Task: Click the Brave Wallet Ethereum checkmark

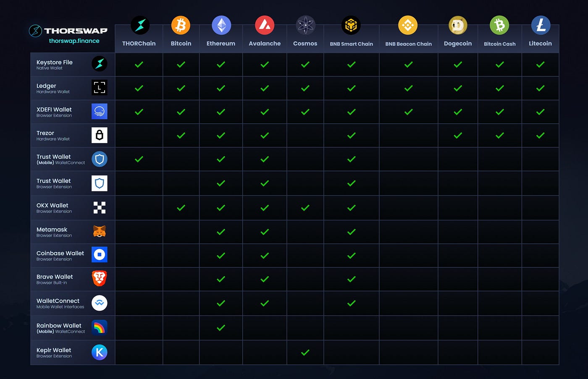Action: tap(221, 279)
